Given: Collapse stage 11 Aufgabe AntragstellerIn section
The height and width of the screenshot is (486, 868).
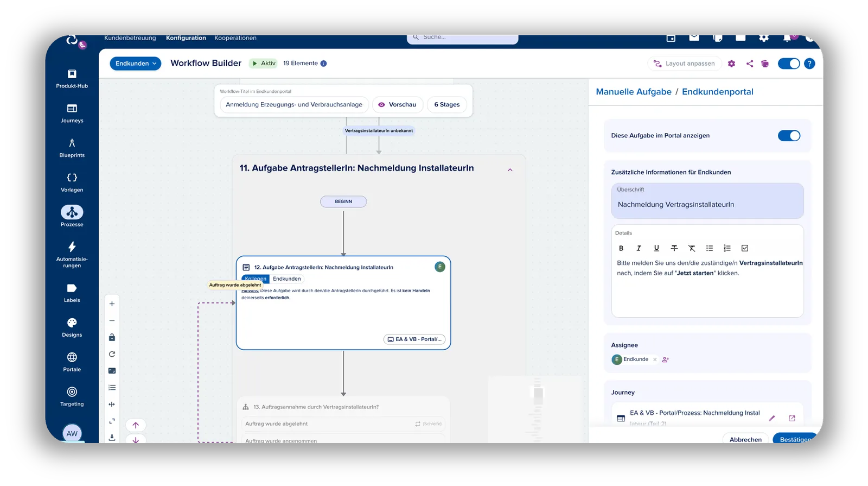Looking at the screenshot, I should pos(510,170).
